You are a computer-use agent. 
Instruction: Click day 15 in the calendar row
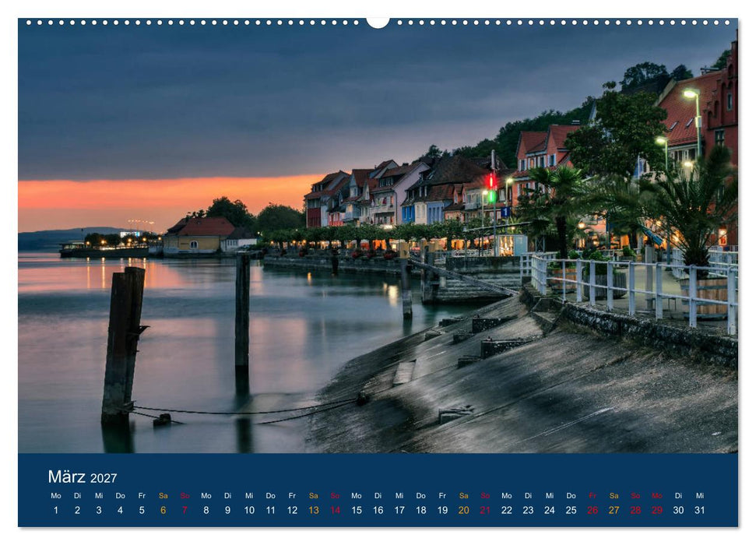click(x=357, y=510)
